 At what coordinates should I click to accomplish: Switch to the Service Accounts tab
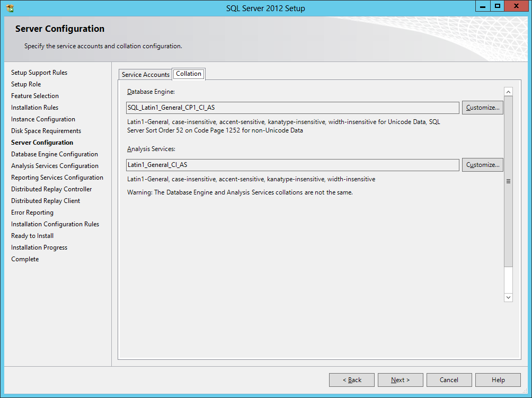coord(146,75)
